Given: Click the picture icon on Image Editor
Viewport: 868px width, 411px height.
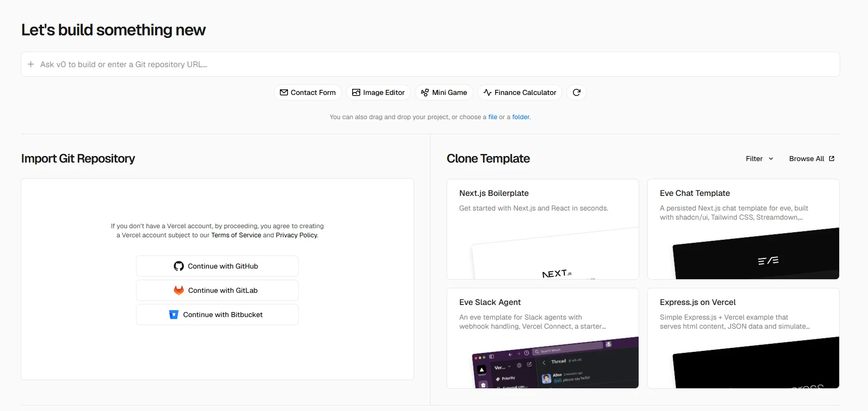Looking at the screenshot, I should click(x=356, y=92).
